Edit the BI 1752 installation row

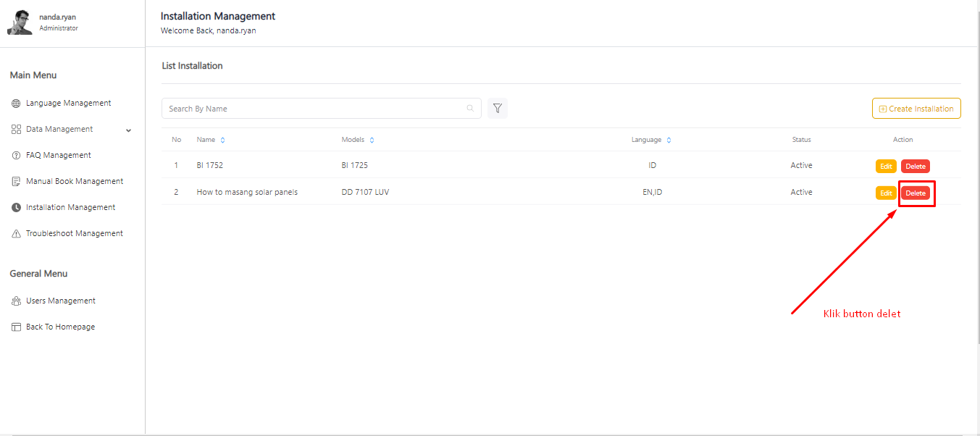886,167
